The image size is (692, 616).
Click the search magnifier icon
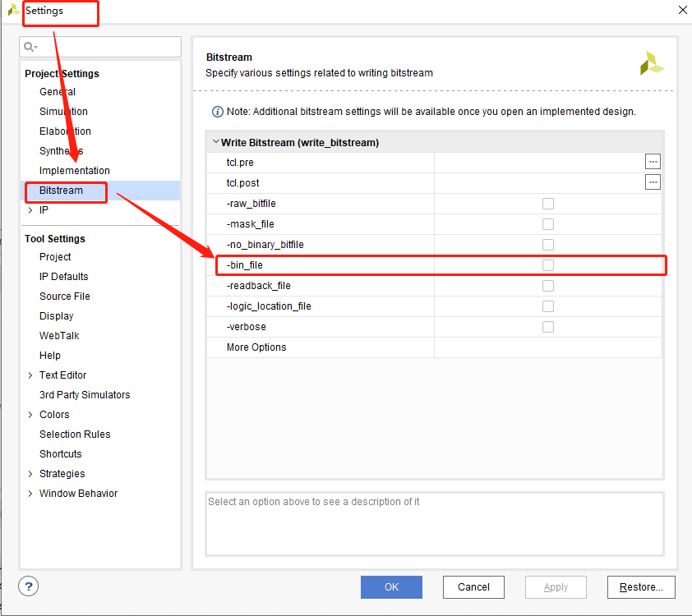(30, 47)
